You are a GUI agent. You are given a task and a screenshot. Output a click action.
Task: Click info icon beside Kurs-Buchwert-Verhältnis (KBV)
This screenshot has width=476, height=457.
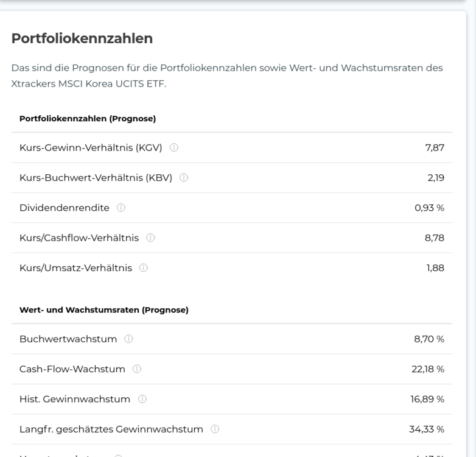coord(184,178)
